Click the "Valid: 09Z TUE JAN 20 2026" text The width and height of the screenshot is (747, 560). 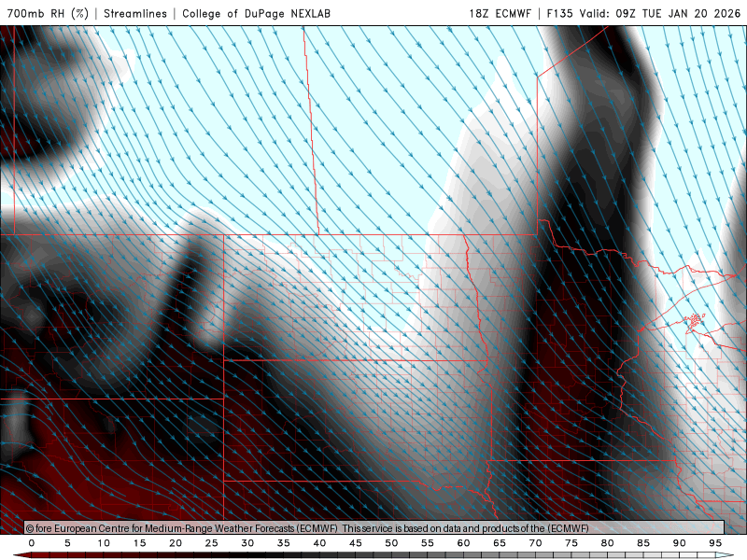coord(660,13)
